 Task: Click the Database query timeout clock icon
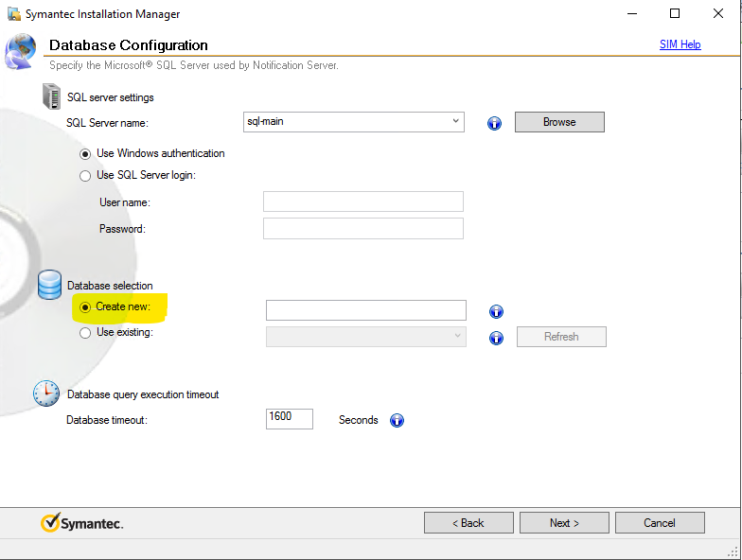pos(46,394)
